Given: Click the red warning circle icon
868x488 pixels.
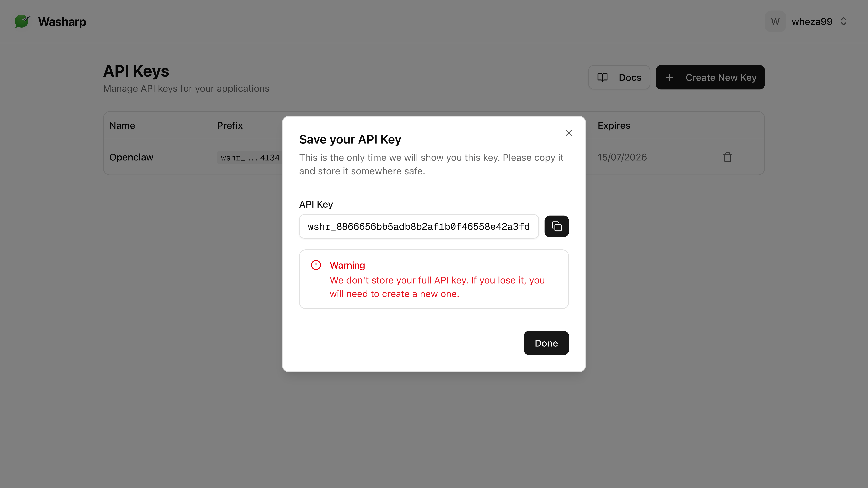Looking at the screenshot, I should click(316, 265).
